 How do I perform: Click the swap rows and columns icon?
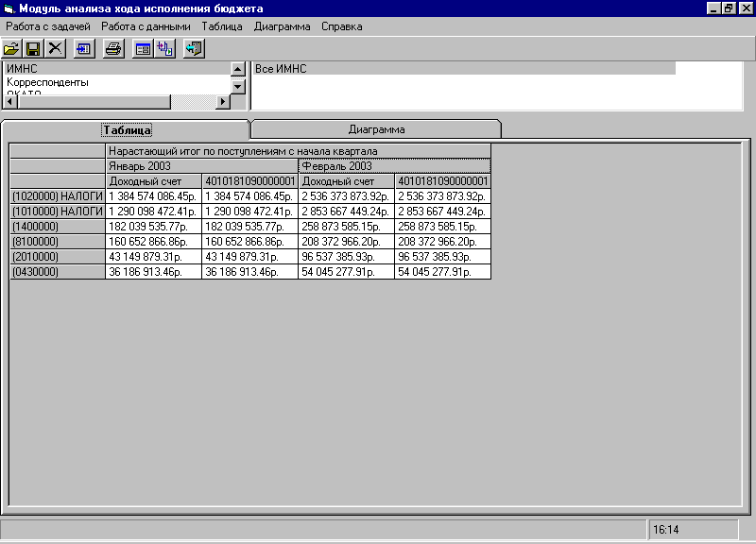[x=164, y=49]
